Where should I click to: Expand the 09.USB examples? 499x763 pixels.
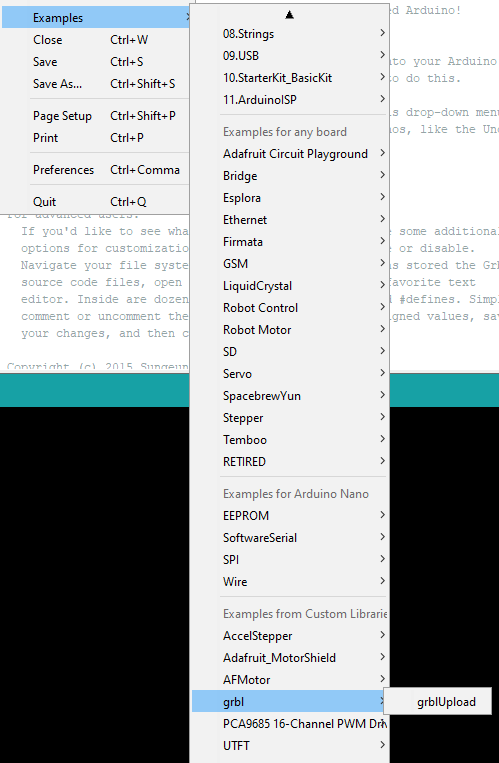pyautogui.click(x=290, y=56)
